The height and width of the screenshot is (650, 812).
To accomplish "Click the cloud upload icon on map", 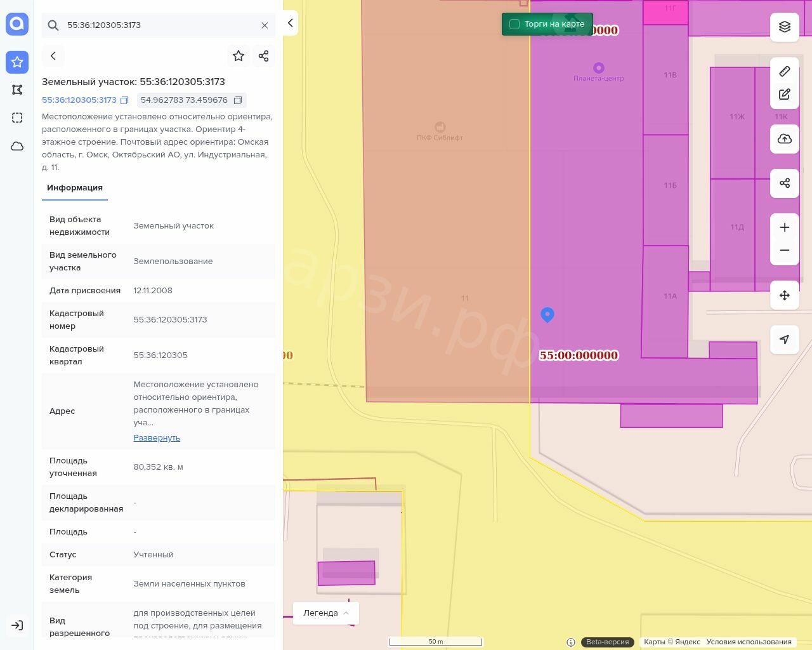I will click(784, 139).
